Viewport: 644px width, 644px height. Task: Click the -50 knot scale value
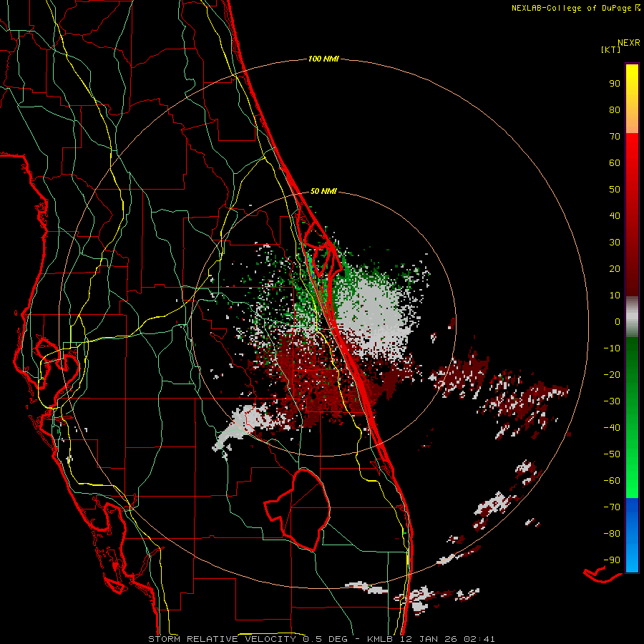tap(612, 454)
